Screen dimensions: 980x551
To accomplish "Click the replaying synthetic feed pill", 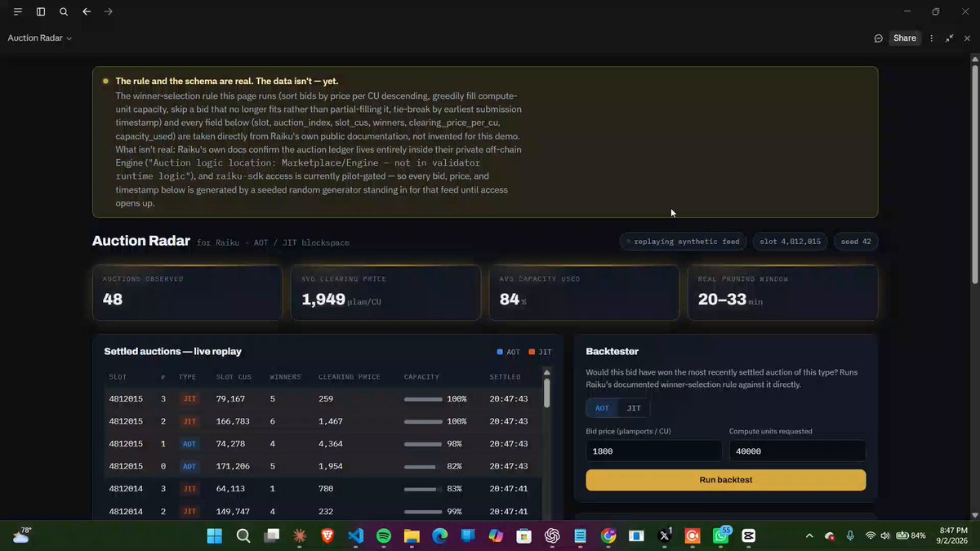I will pyautogui.click(x=683, y=242).
